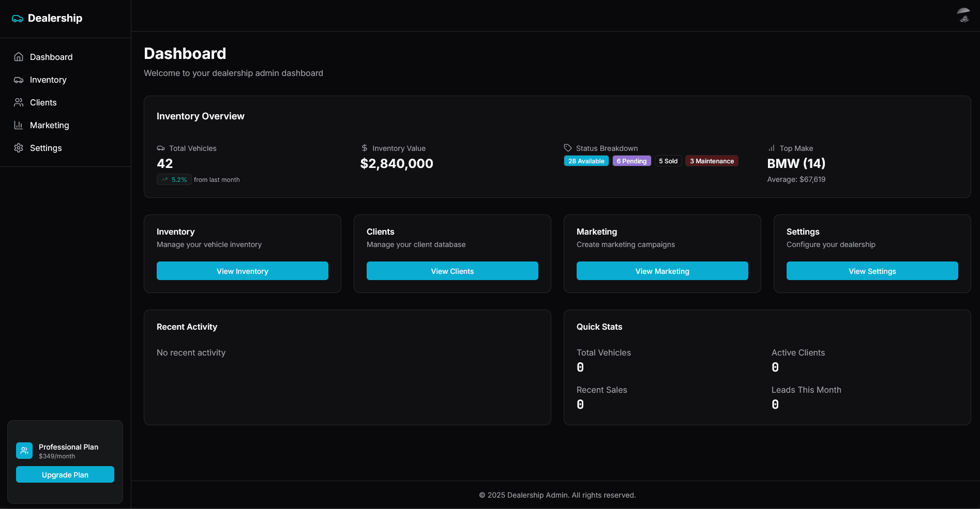Viewport: 980px width, 509px height.
Task: Click the Configure your dealership text
Action: [831, 244]
